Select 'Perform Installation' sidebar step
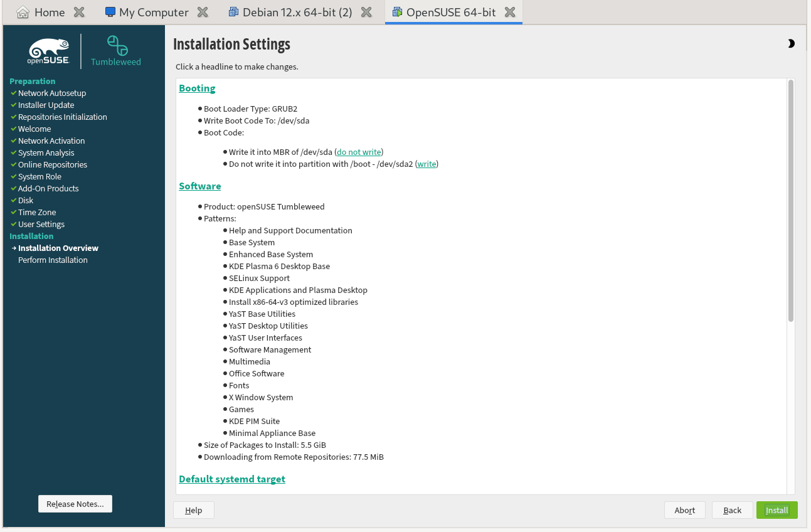Viewport: 811px width, 532px height. [x=53, y=260]
